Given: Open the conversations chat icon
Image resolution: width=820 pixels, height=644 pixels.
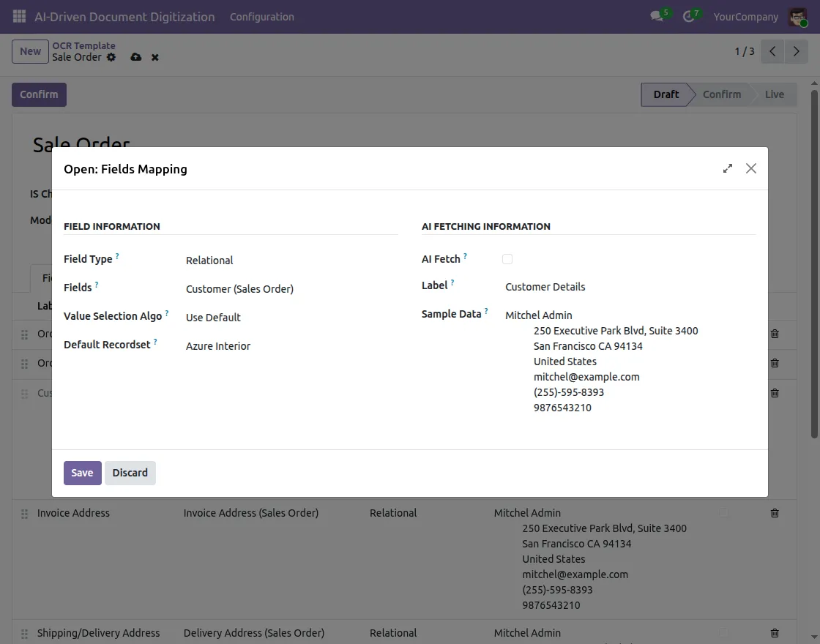Looking at the screenshot, I should (657, 17).
